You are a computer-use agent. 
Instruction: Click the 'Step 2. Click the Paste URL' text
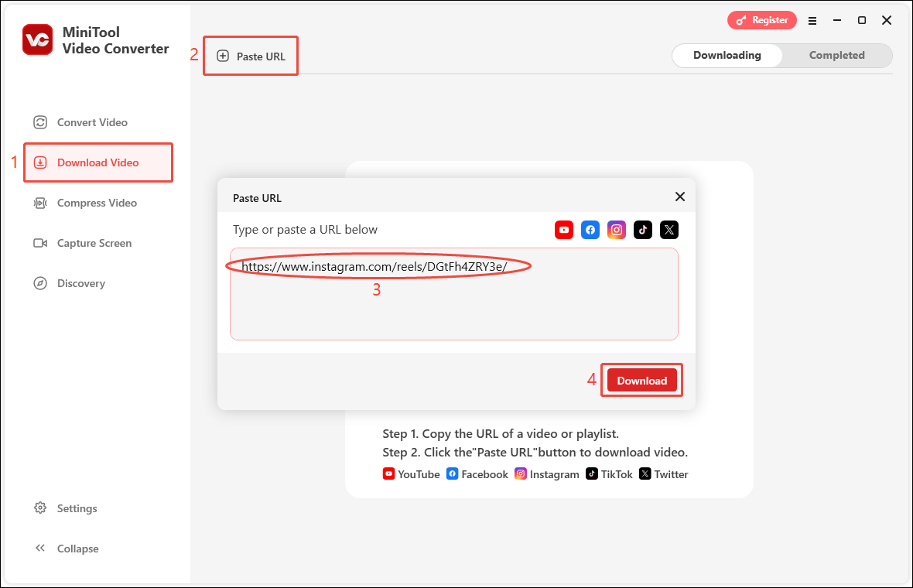pyautogui.click(x=535, y=453)
